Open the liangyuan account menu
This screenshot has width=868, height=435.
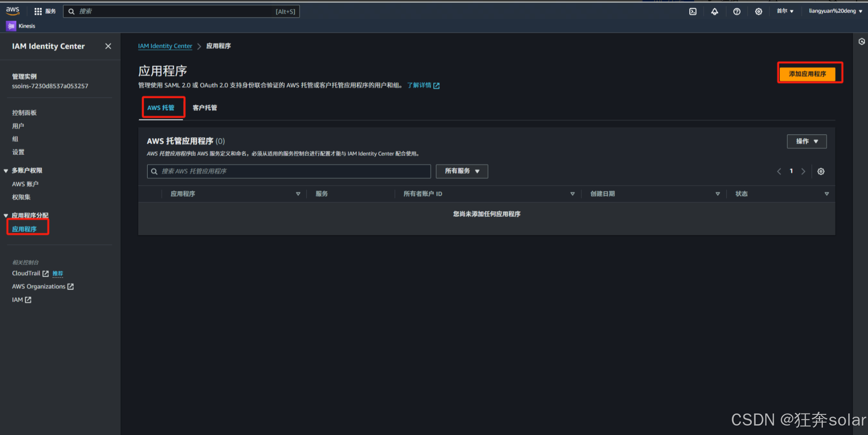[x=835, y=11]
